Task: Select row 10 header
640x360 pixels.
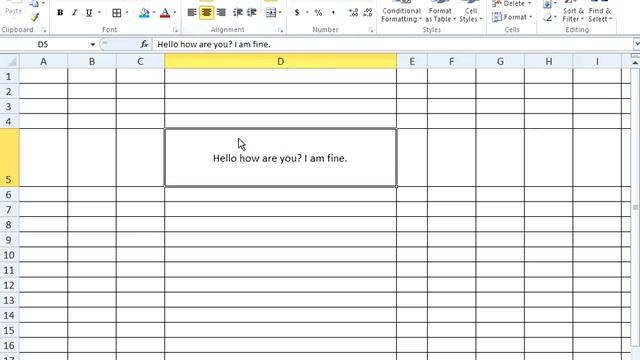Action: pos(9,255)
